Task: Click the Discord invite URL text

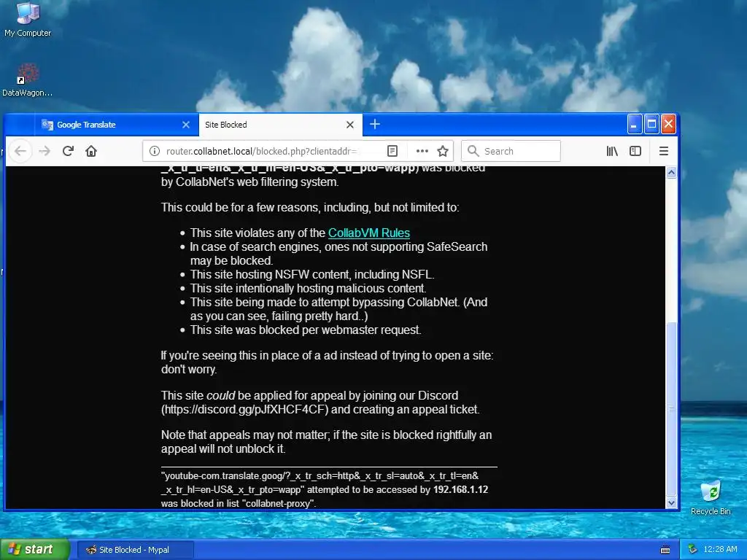Action: point(244,410)
